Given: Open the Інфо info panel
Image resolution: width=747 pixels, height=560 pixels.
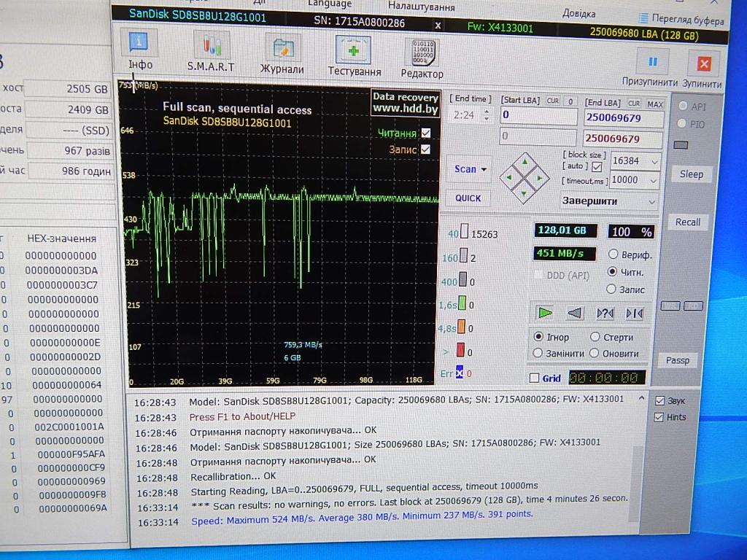Looking at the screenshot, I should (x=139, y=43).
